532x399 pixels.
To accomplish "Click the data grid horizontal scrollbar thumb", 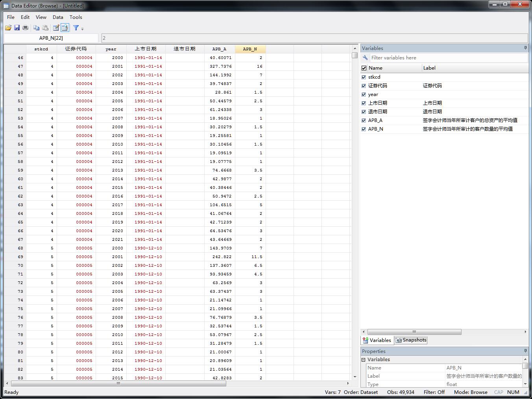I will (118, 383).
